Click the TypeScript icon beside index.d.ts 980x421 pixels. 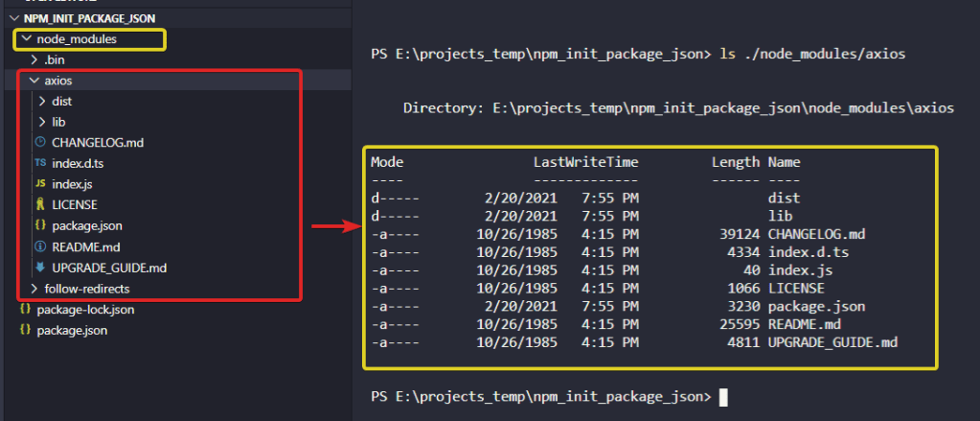click(x=40, y=164)
